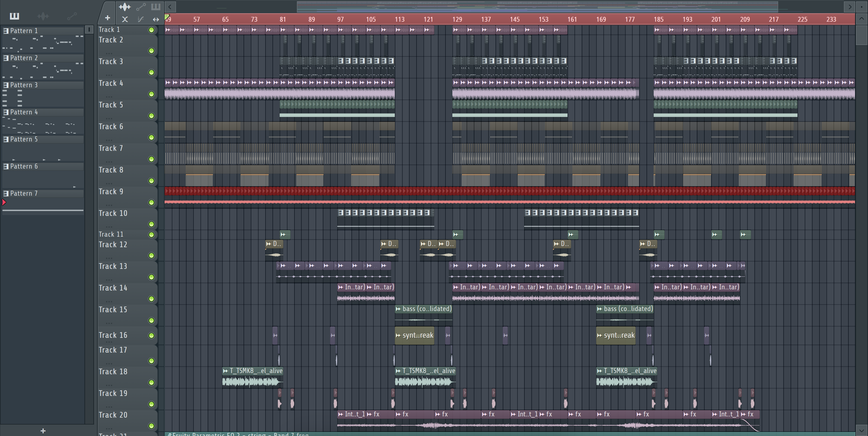Click the vertical playlist scrollbar handle
This screenshot has width=868, height=436.
[862, 35]
